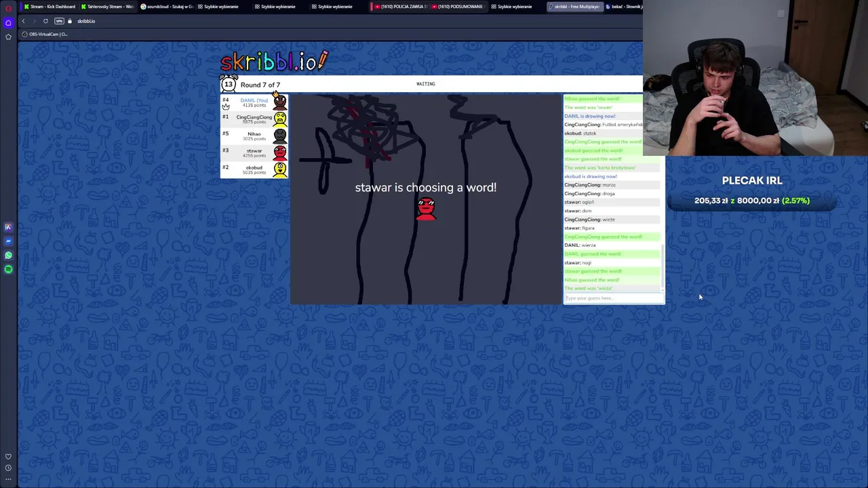This screenshot has width=868, height=488.
Task: Open OBS-VirtualCam bookmark
Action: (45, 34)
